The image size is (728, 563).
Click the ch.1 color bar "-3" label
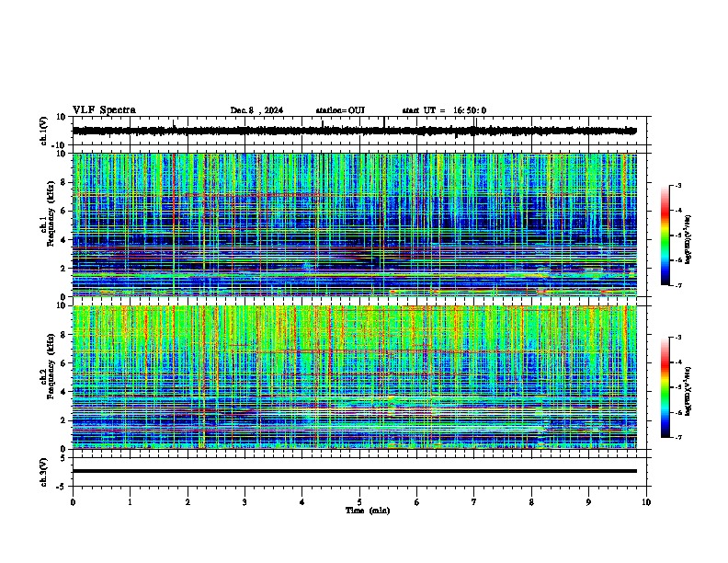pyautogui.click(x=677, y=185)
